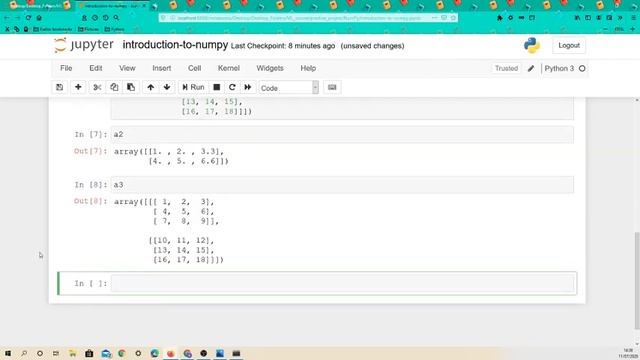The image size is (640, 360).
Task: Move the selected cell down
Action: coord(167,87)
